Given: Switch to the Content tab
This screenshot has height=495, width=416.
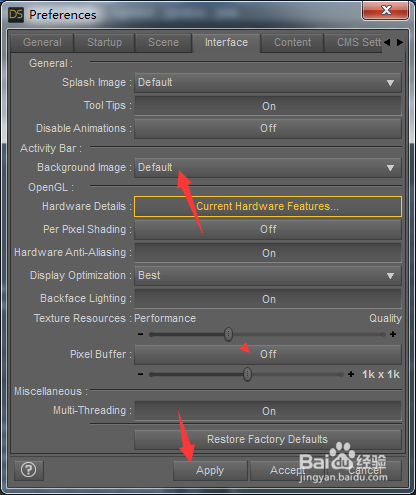Looking at the screenshot, I should pos(292,43).
